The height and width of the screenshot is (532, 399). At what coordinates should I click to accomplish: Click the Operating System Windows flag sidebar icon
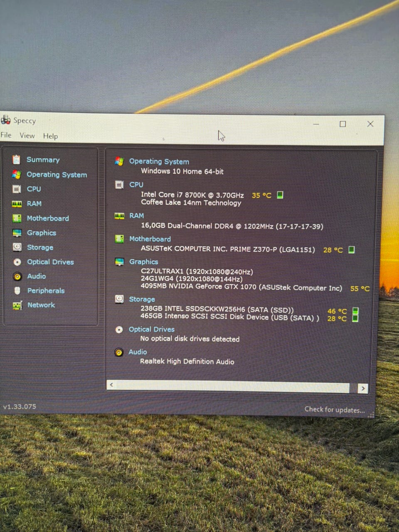click(x=17, y=174)
